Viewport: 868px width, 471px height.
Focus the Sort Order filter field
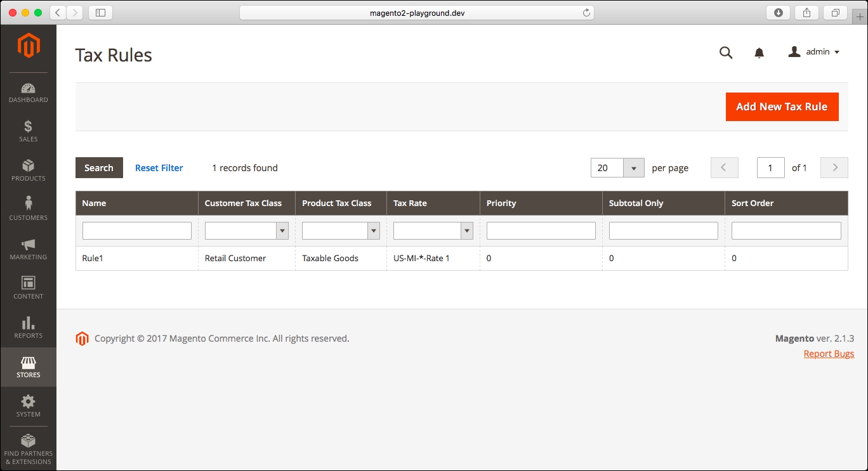point(786,231)
